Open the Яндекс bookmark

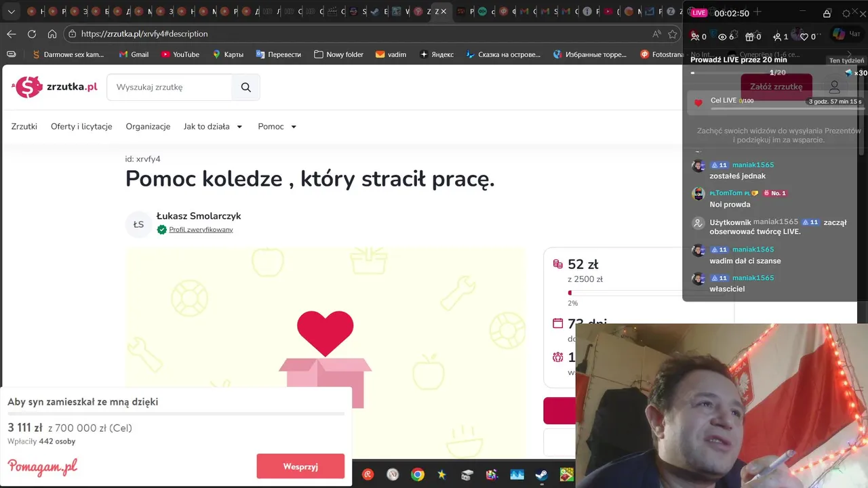(437, 54)
